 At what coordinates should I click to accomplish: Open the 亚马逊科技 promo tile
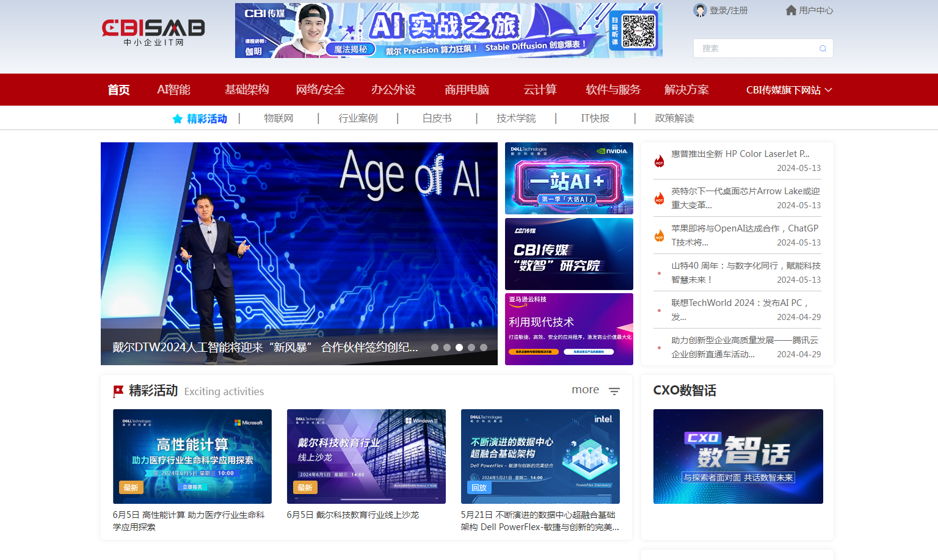click(x=569, y=329)
